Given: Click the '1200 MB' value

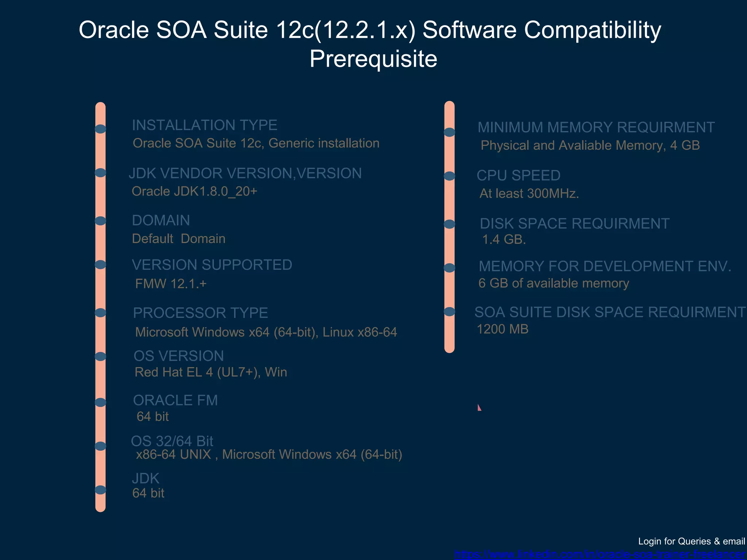Looking at the screenshot, I should (x=503, y=329).
